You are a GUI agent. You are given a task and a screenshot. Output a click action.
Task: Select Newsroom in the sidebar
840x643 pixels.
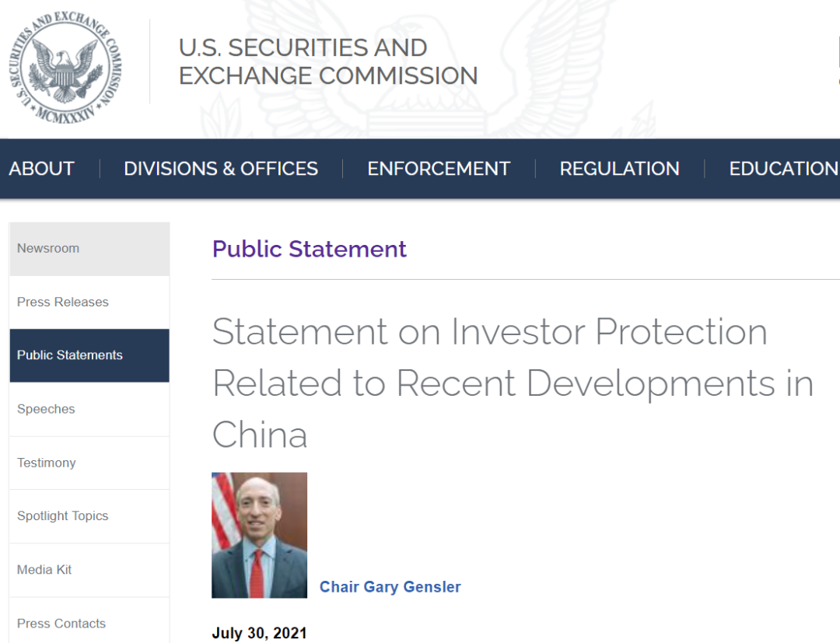pyautogui.click(x=89, y=249)
